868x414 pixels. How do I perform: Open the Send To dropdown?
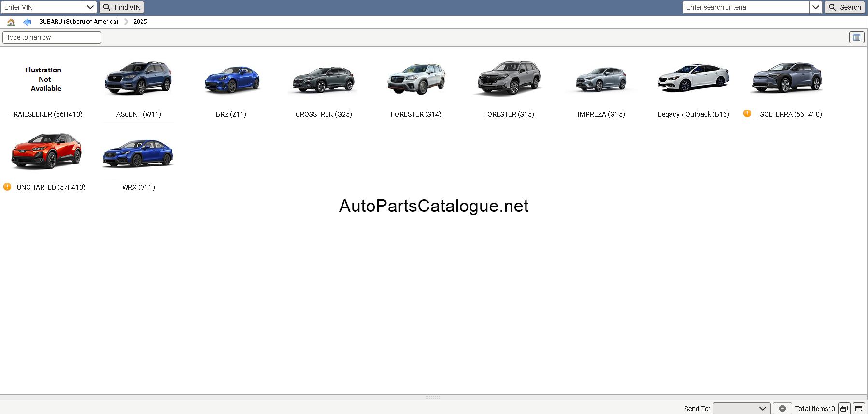[x=741, y=408]
